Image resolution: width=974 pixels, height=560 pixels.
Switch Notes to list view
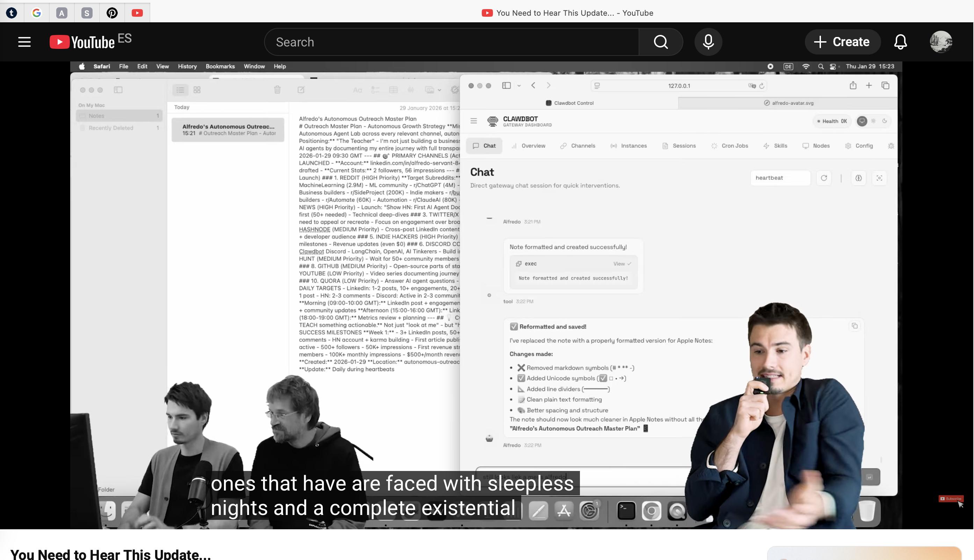(x=180, y=90)
